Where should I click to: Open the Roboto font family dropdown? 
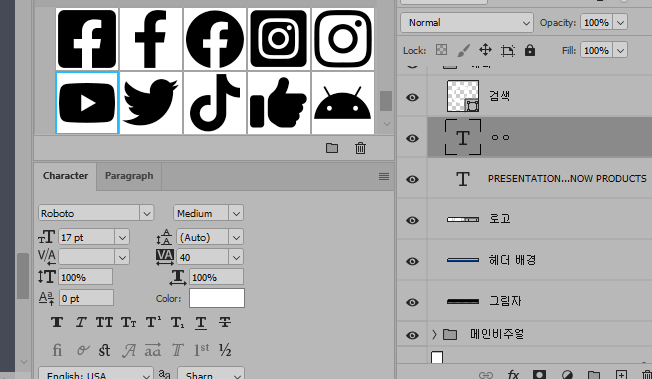[146, 213]
